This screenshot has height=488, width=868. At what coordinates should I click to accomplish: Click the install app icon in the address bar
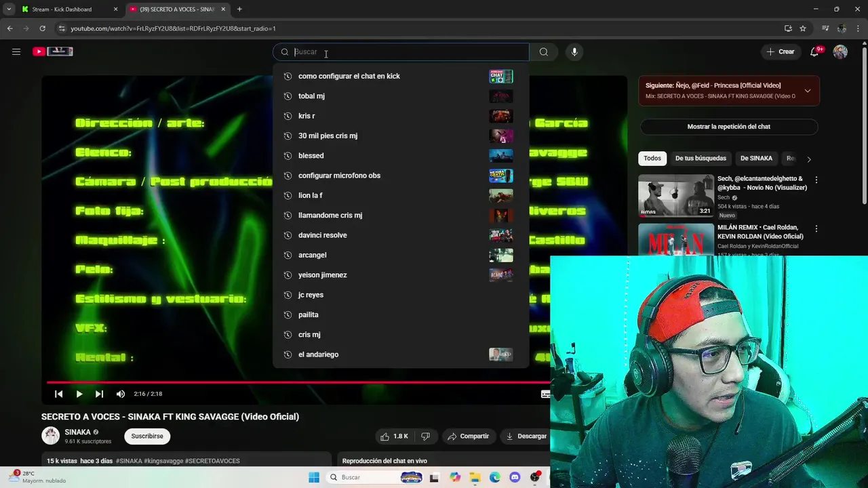tap(788, 28)
